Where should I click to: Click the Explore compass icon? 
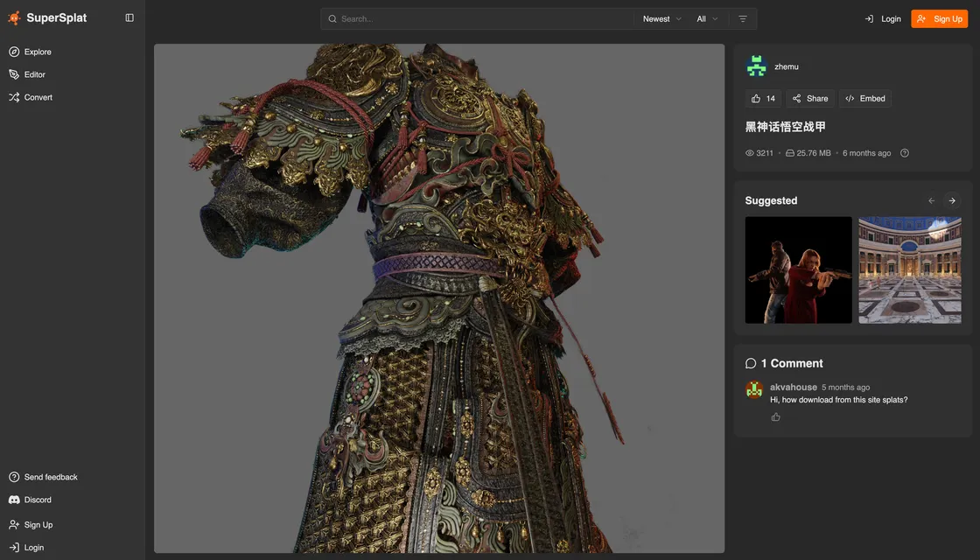(x=14, y=52)
